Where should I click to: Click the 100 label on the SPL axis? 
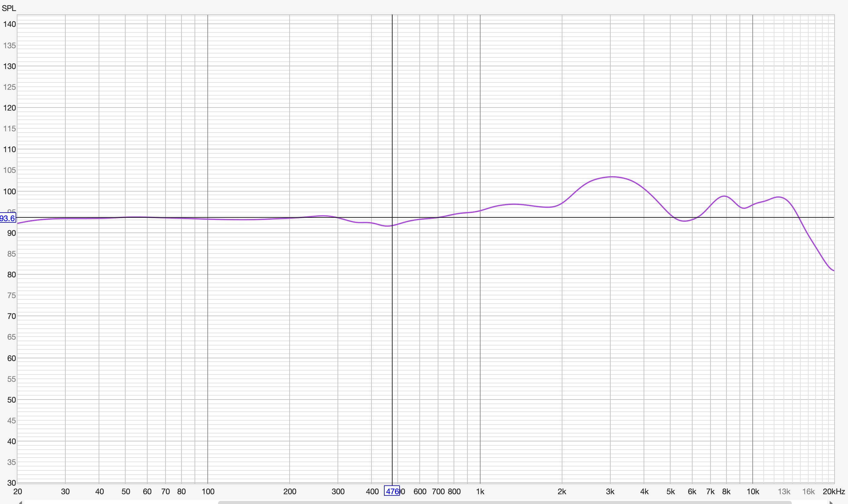tap(9, 192)
